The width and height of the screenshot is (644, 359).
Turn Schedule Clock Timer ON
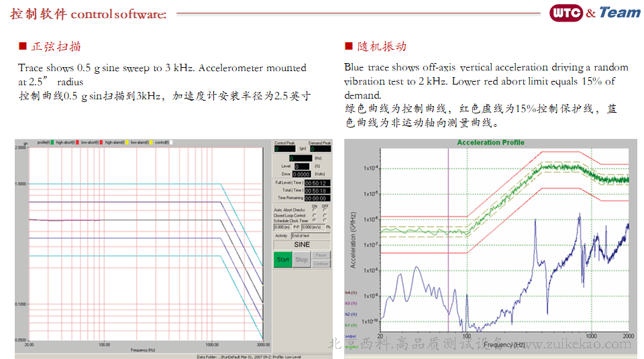(315, 220)
